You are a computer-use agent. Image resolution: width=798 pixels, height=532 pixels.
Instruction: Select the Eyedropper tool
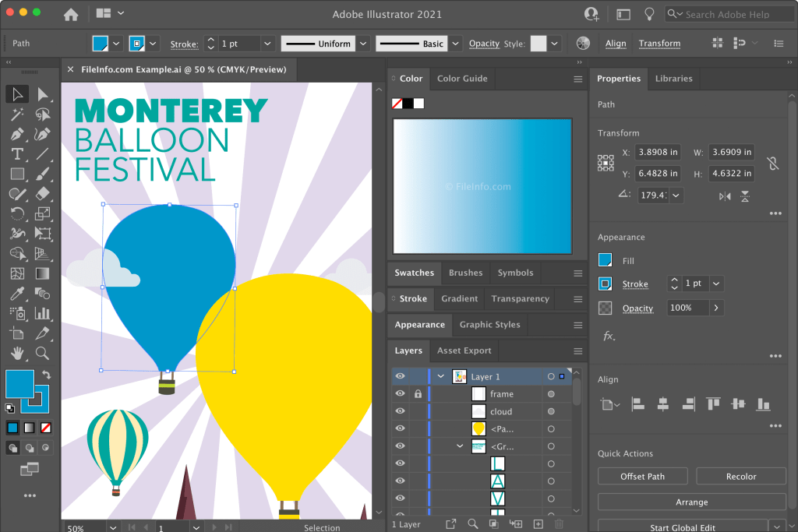(17, 294)
